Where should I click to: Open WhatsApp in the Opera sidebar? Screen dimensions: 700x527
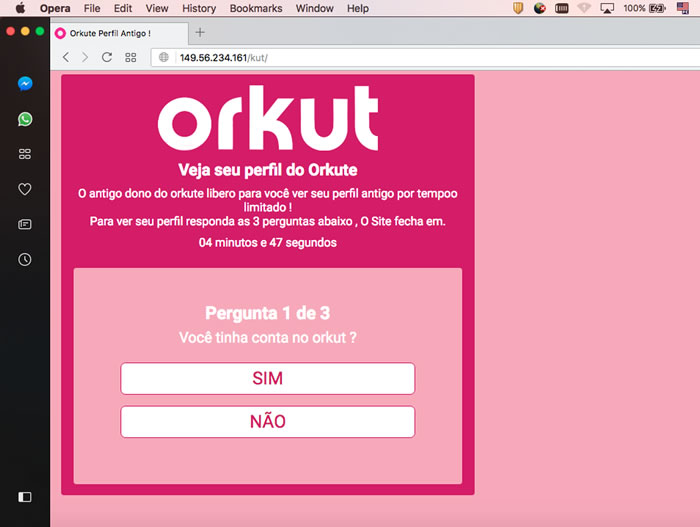[25, 119]
